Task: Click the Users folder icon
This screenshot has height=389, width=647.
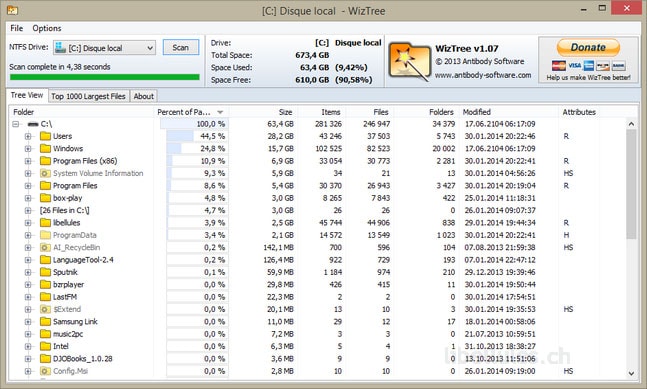Action: coord(45,136)
